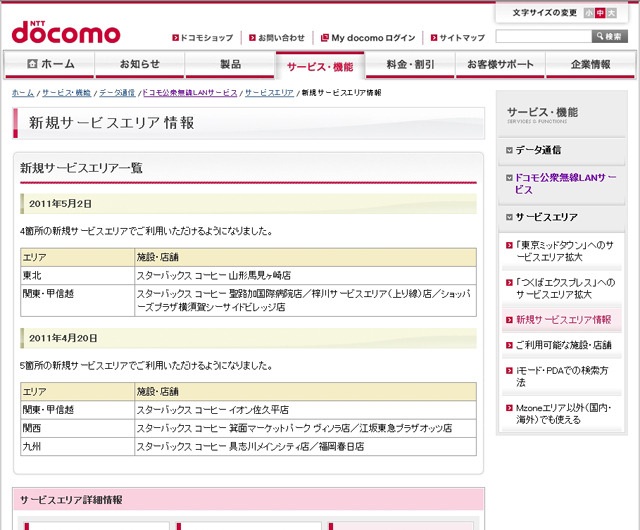Open ご利用可能な施設・店舗 sidebar link
Viewport: 640px width, 530px height.
tap(563, 345)
